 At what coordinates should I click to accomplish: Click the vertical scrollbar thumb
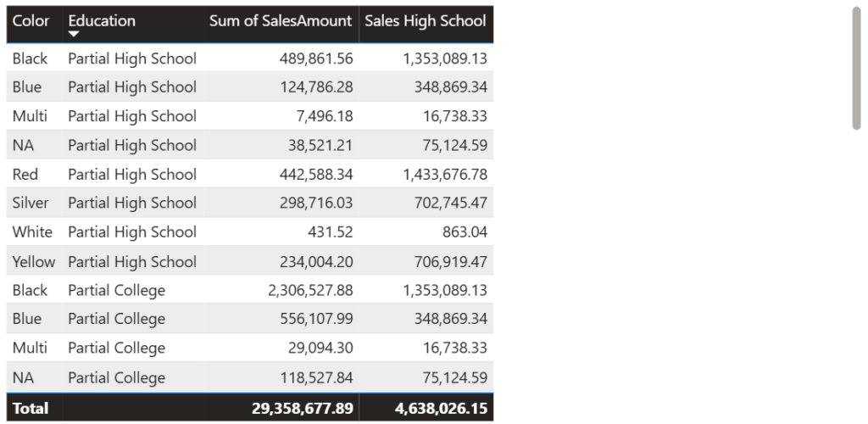click(856, 70)
